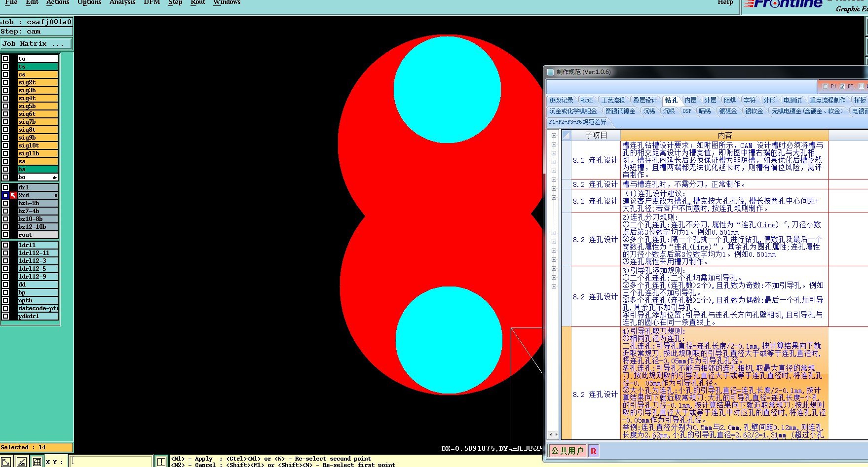Click the Selected : 14 status field

[x=37, y=447]
